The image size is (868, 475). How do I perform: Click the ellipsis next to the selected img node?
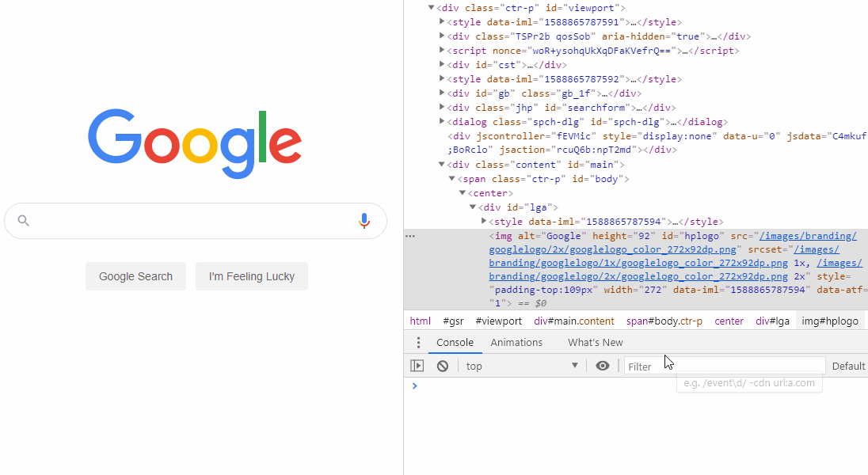click(410, 236)
